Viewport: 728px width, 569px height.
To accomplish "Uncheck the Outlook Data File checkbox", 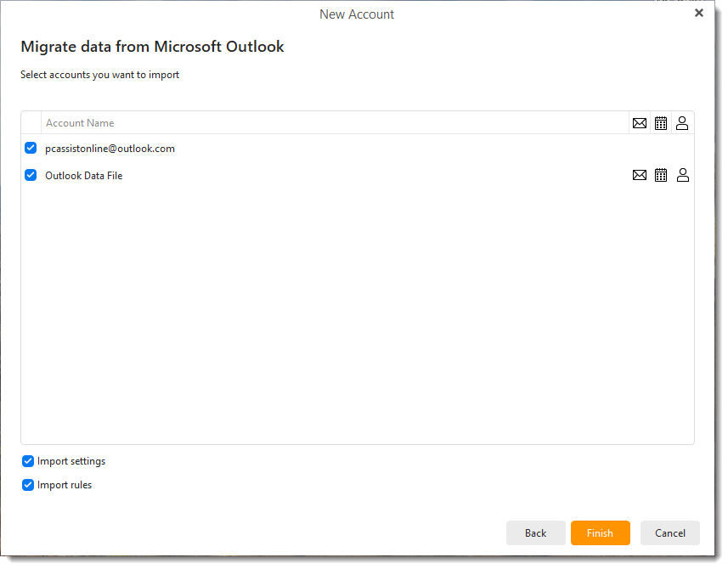I will point(31,176).
